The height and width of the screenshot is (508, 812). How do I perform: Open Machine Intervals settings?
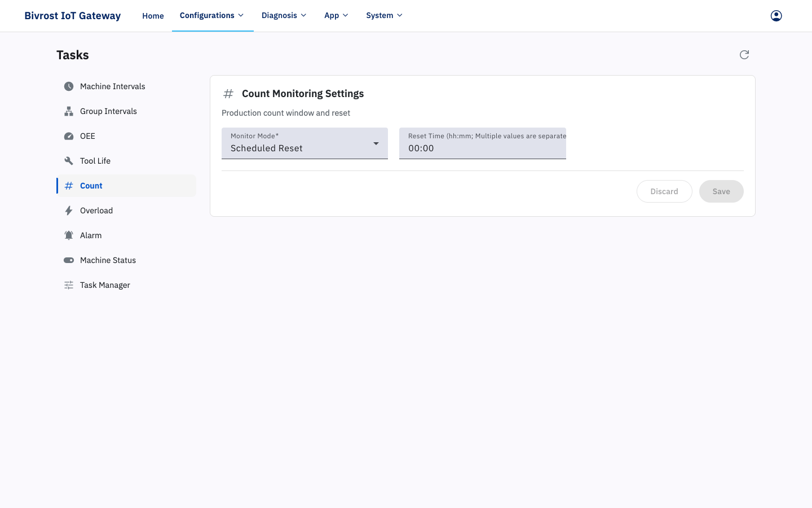click(126, 86)
